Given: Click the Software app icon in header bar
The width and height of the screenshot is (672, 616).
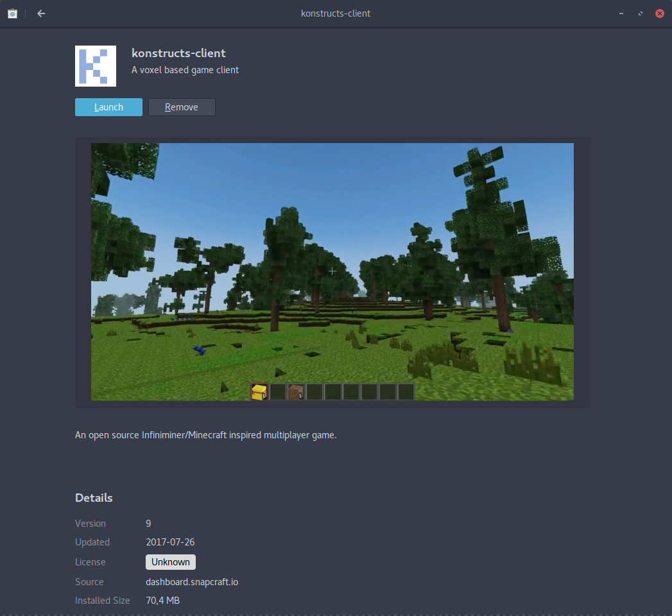Looking at the screenshot, I should point(12,13).
